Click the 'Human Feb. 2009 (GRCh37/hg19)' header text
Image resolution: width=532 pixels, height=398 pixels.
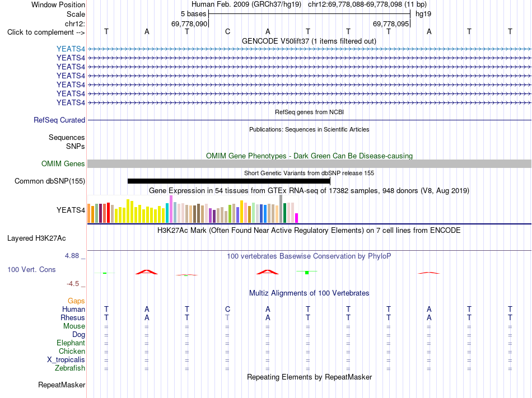(x=246, y=4)
